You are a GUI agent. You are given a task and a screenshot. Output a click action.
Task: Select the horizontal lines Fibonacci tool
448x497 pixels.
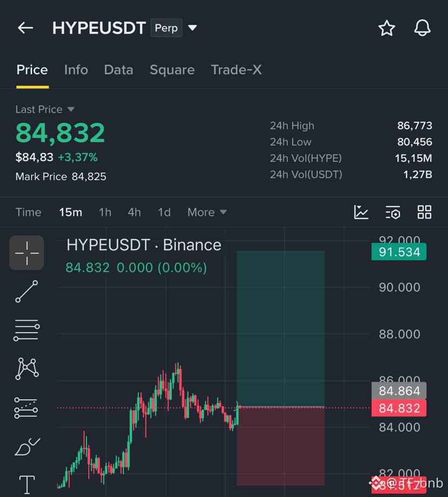tap(27, 330)
